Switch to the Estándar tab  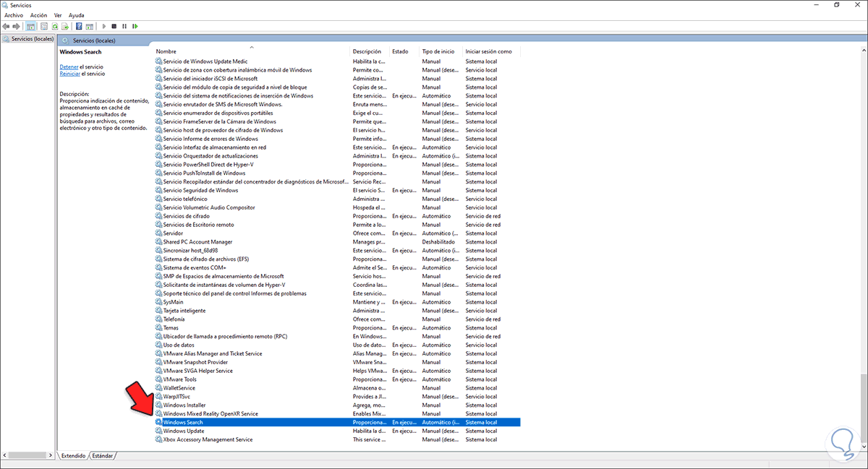[x=103, y=456]
